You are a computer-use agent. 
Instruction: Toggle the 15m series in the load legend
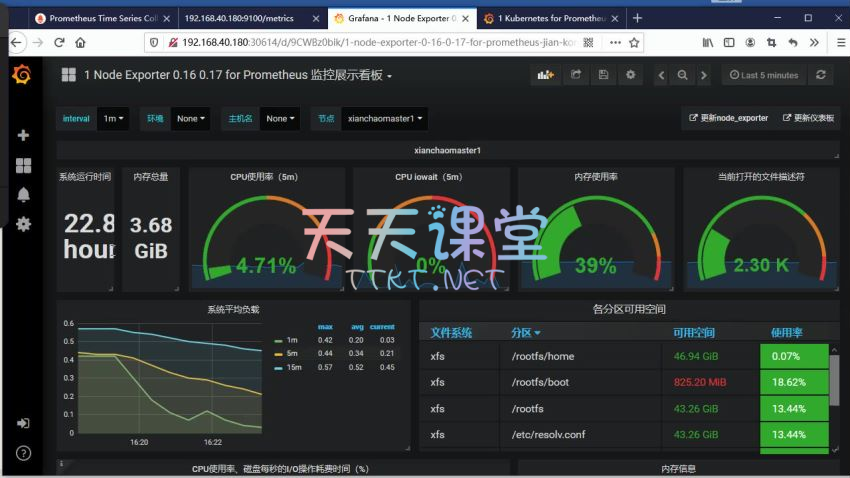[x=292, y=367]
